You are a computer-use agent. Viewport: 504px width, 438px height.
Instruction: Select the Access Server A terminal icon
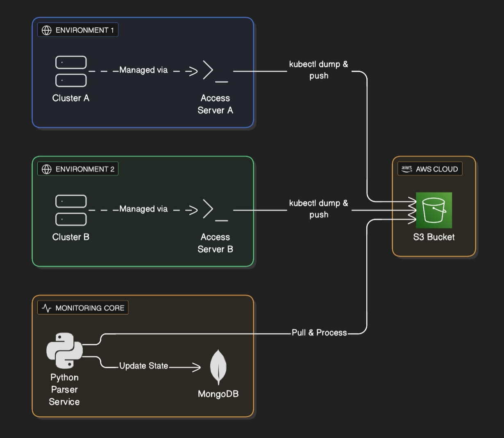point(215,71)
